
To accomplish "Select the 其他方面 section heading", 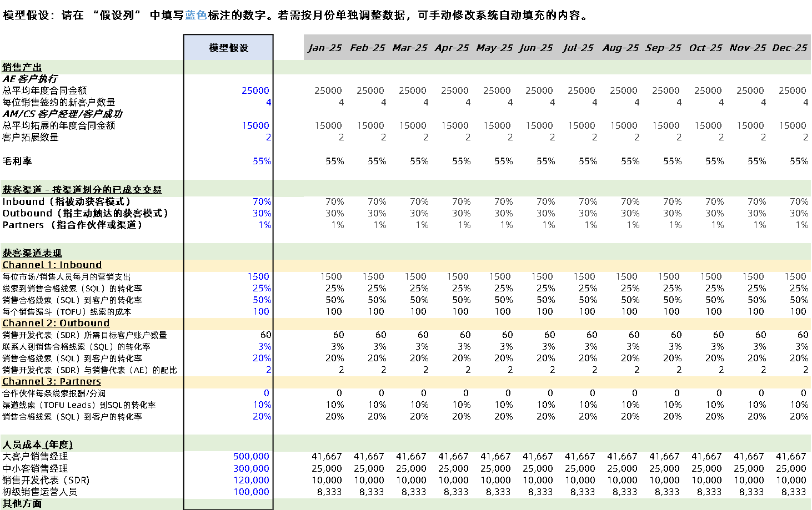I will click(x=22, y=503).
